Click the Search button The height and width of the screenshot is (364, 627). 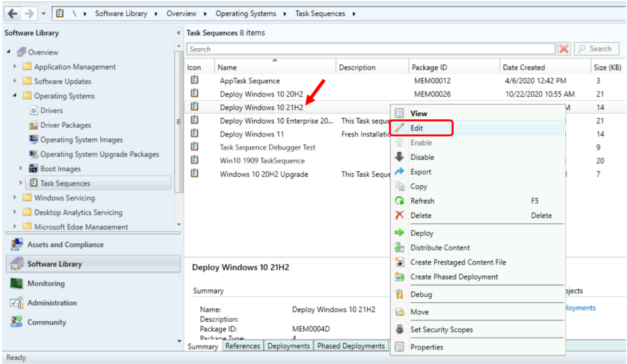596,49
